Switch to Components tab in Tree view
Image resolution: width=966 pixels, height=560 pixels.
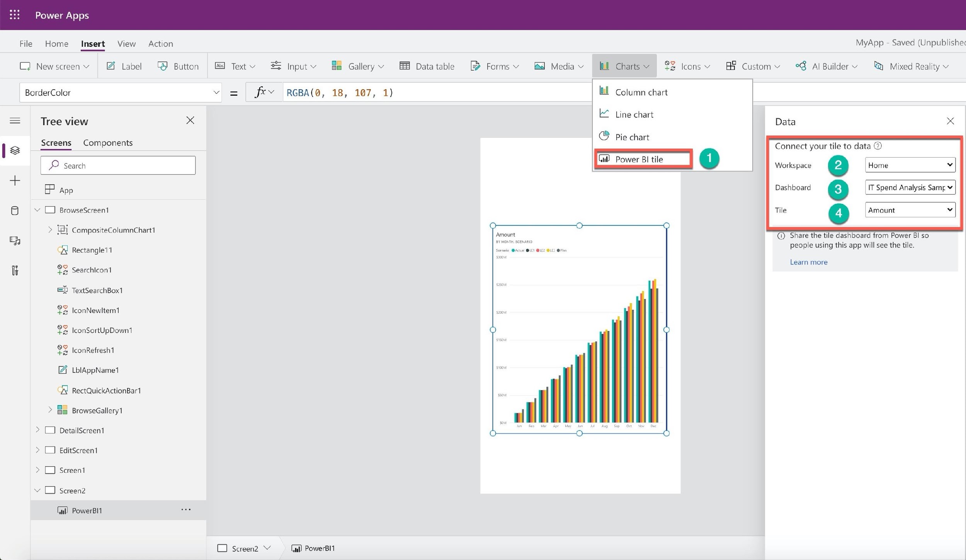tap(108, 143)
